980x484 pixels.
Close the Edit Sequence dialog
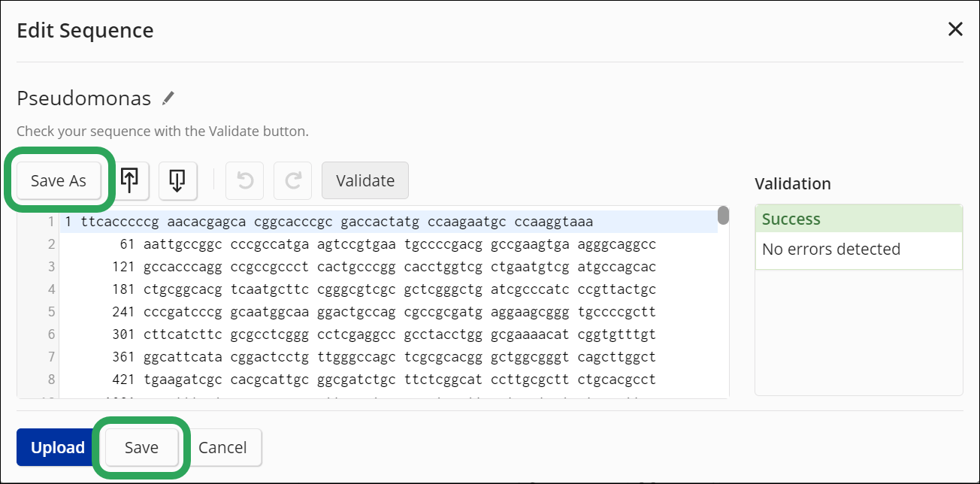pyautogui.click(x=955, y=29)
